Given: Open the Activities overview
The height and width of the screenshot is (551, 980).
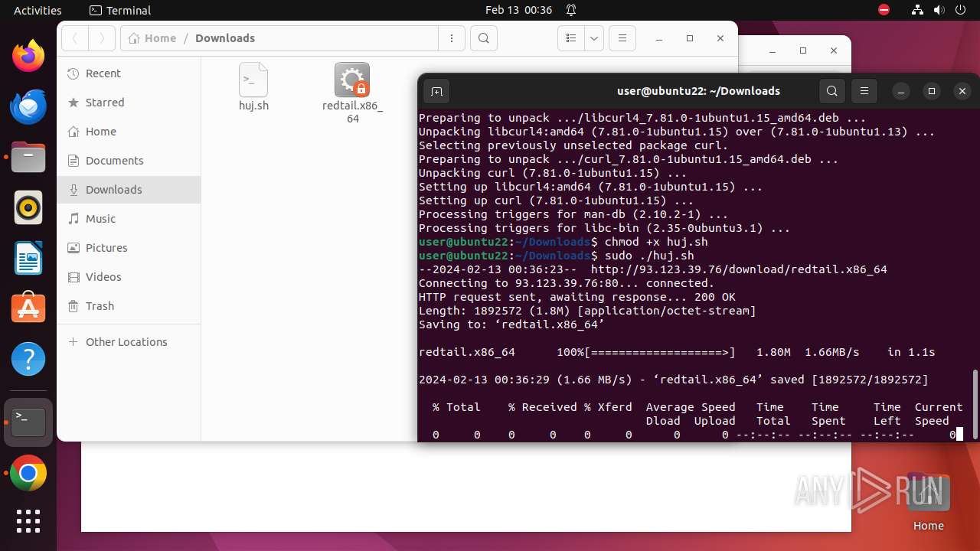Looking at the screenshot, I should coord(38,10).
